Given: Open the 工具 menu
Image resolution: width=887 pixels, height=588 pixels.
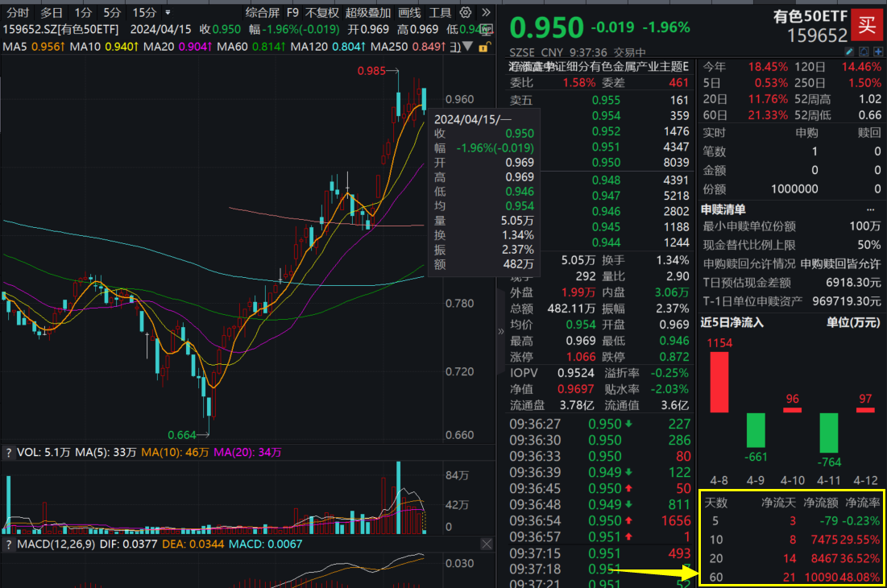Looking at the screenshot, I should point(440,12).
